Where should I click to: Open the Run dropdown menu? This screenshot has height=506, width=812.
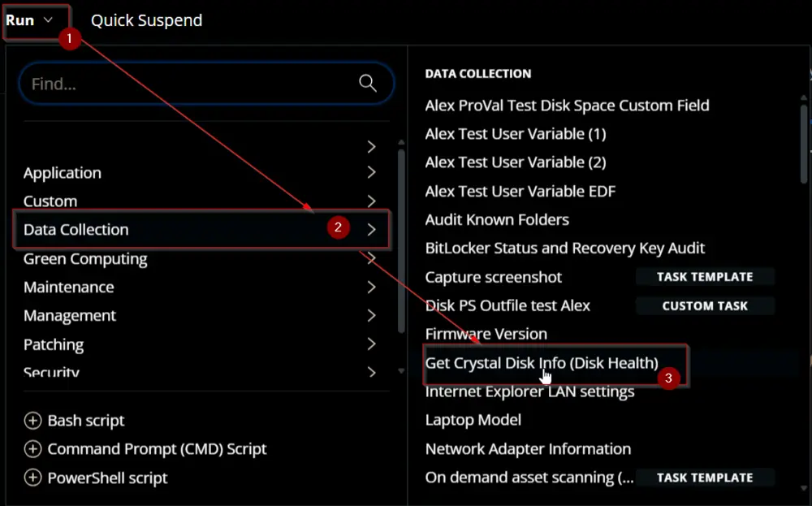[30, 21]
